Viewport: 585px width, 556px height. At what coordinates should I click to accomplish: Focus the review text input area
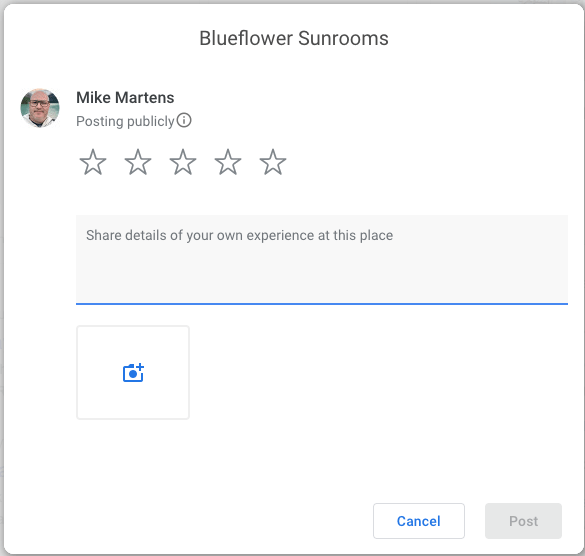click(x=322, y=260)
